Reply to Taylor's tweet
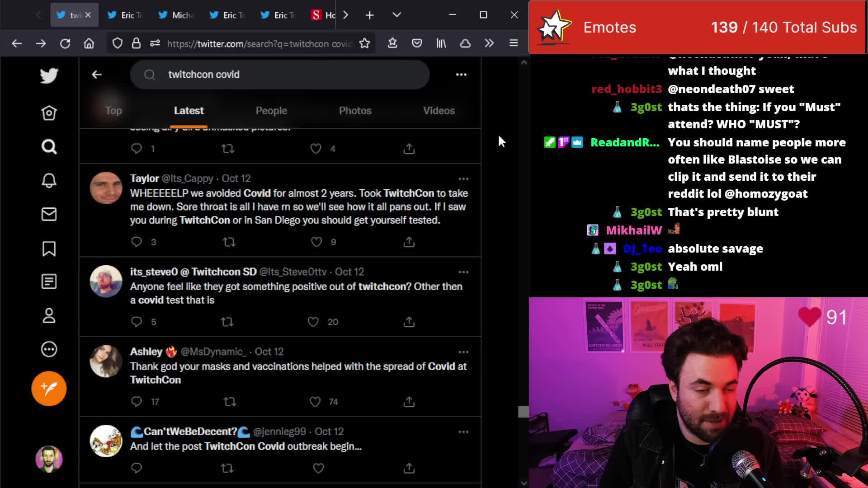Screen dimensions: 868x488 coord(137,242)
